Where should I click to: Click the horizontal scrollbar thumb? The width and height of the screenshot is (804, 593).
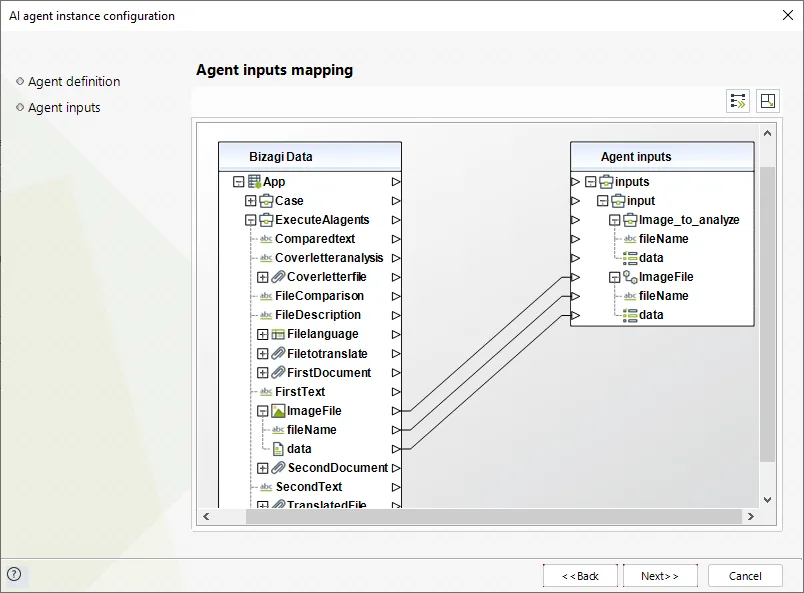pos(494,517)
